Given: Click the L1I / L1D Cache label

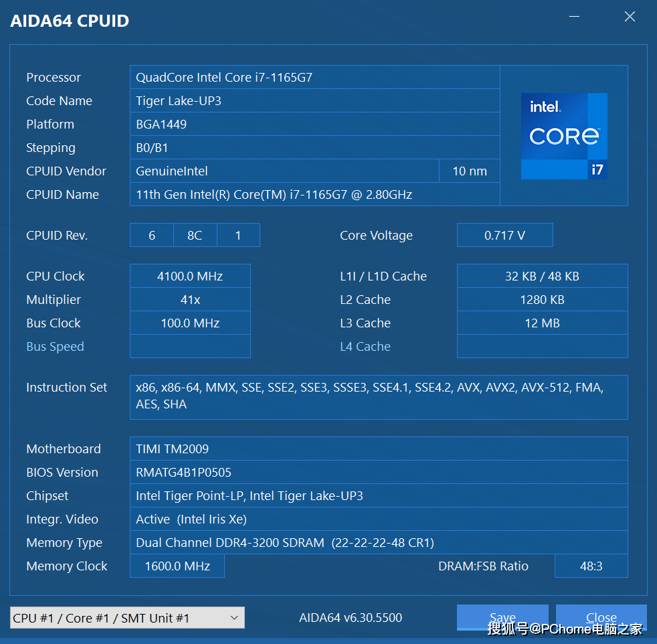Looking at the screenshot, I should point(383,276).
